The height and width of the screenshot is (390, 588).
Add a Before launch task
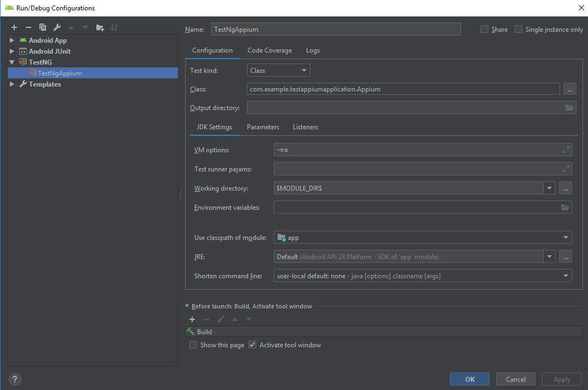coord(192,319)
